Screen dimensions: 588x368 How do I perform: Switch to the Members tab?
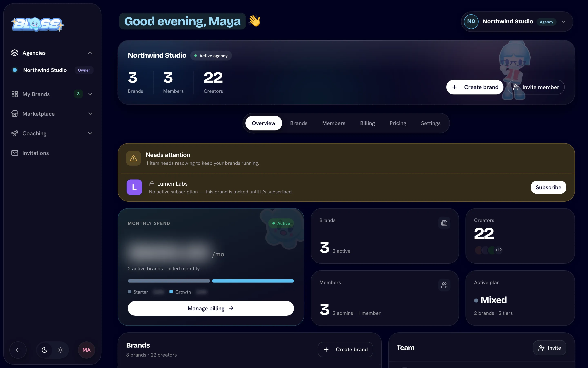click(x=334, y=123)
